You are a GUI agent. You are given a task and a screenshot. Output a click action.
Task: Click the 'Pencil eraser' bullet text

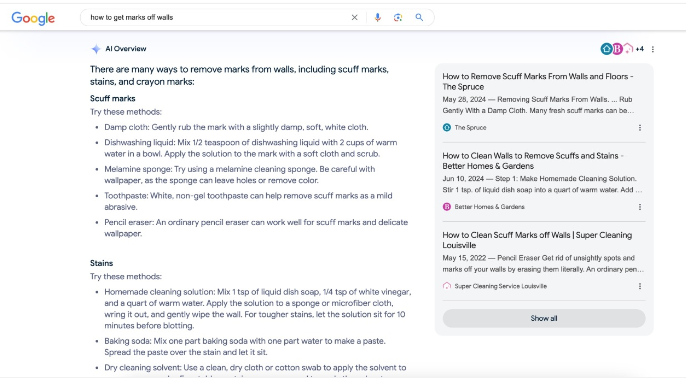pyautogui.click(x=256, y=228)
